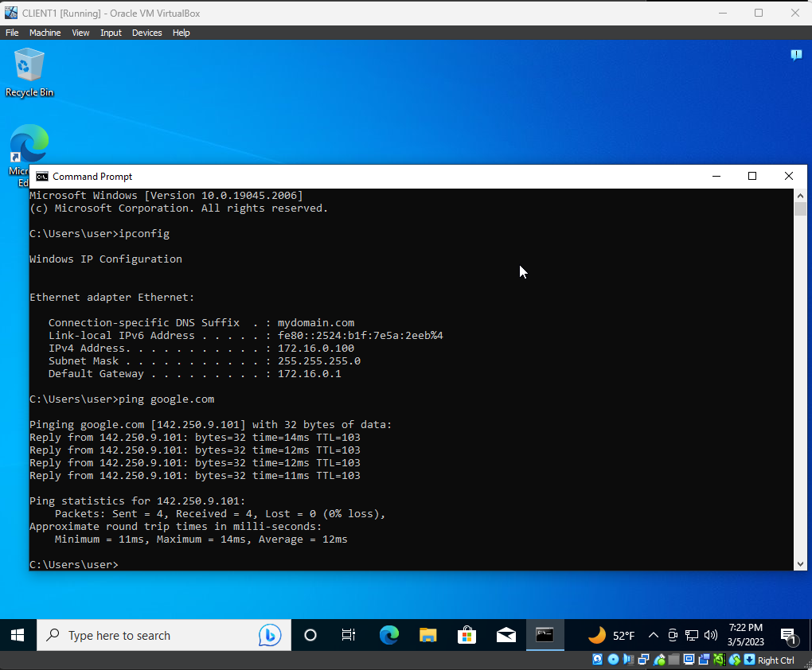Open the Mail app from the taskbar
The image size is (812, 670).
click(506, 635)
